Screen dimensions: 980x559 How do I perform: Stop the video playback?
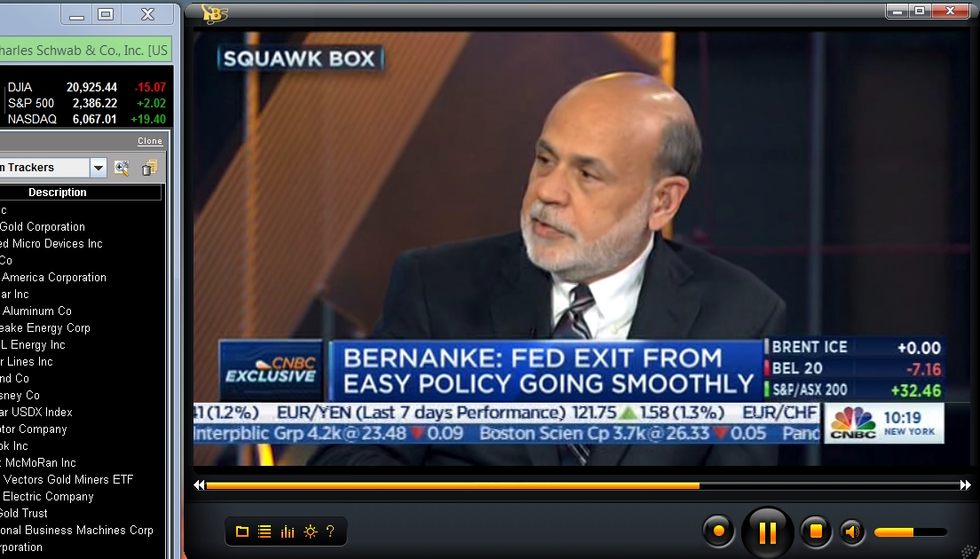click(x=816, y=531)
